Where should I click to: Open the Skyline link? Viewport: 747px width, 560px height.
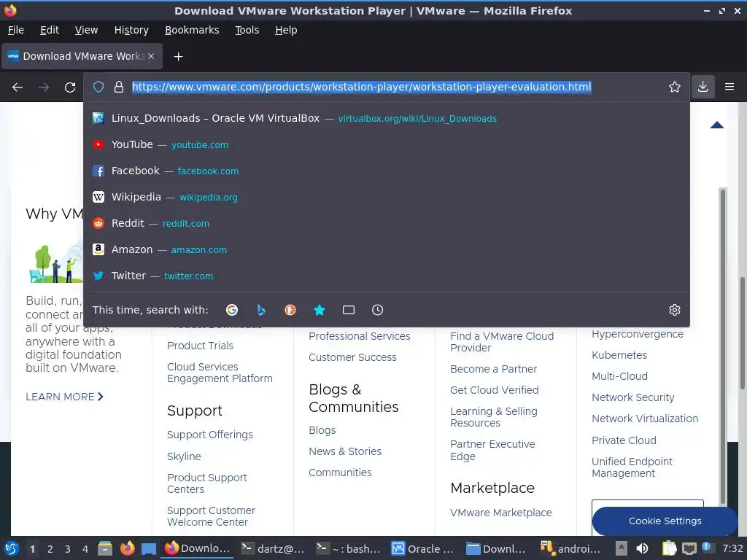click(184, 456)
